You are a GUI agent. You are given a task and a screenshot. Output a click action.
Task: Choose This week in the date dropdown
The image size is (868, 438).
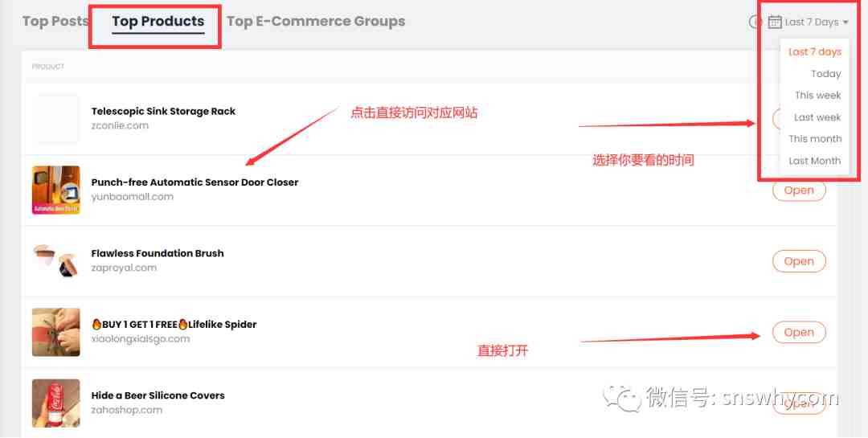[x=817, y=96]
